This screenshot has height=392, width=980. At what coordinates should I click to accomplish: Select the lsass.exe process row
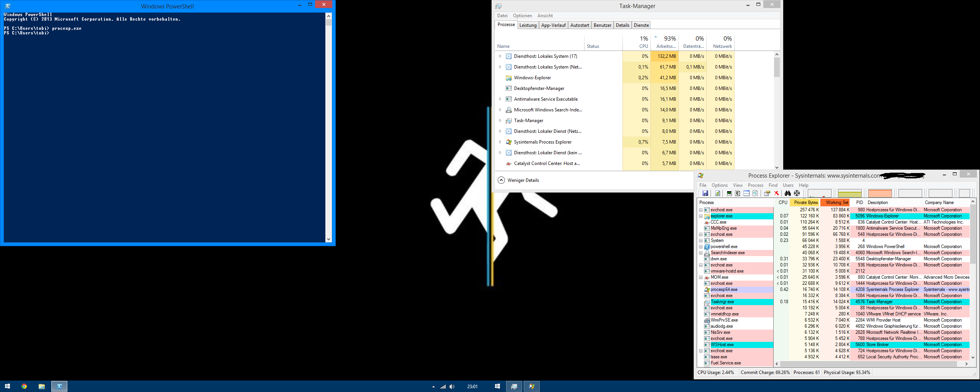pos(833,357)
